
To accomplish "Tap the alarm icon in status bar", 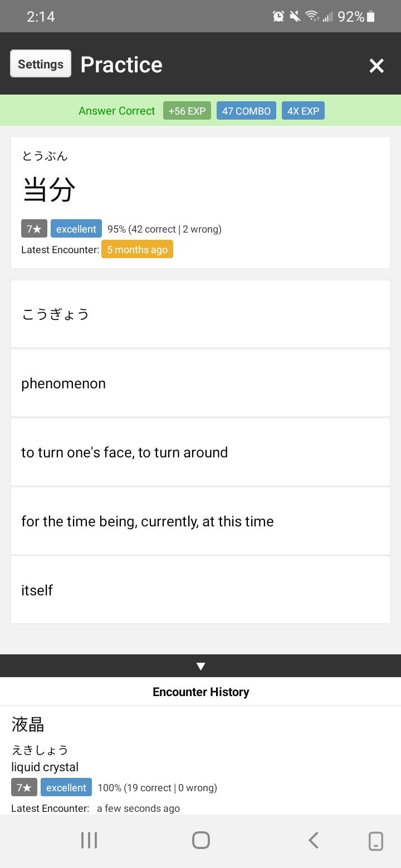I will pos(278,17).
